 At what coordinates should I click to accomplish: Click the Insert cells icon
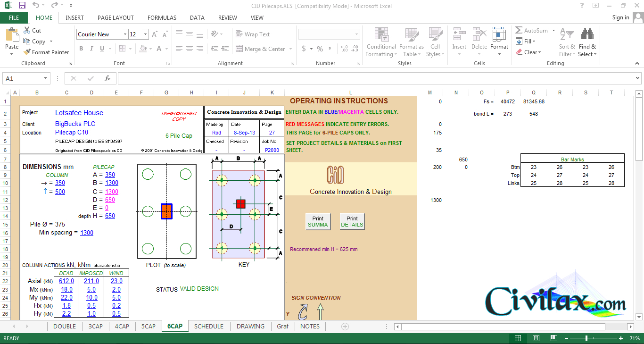coord(459,35)
